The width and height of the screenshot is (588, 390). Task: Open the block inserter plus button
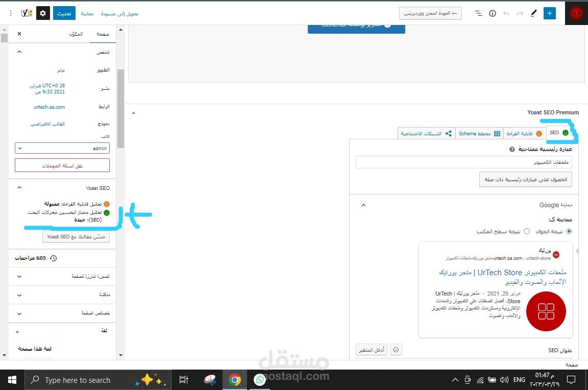pyautogui.click(x=549, y=13)
